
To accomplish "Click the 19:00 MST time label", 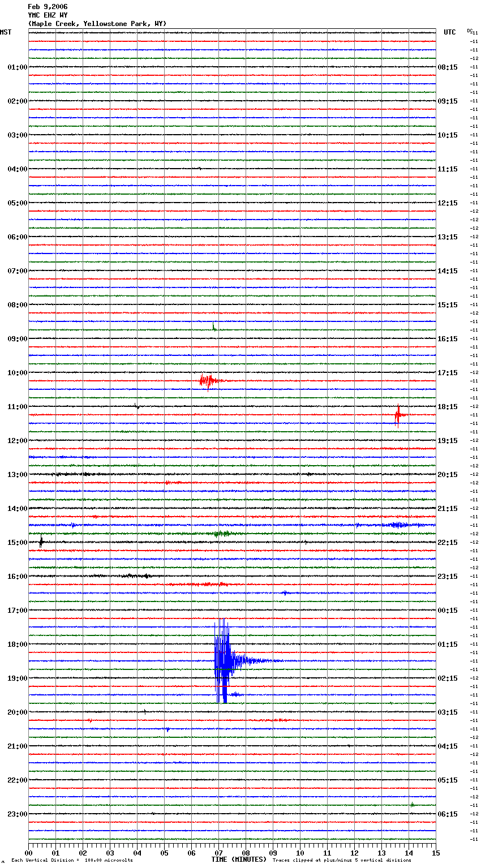I will pos(17,678).
